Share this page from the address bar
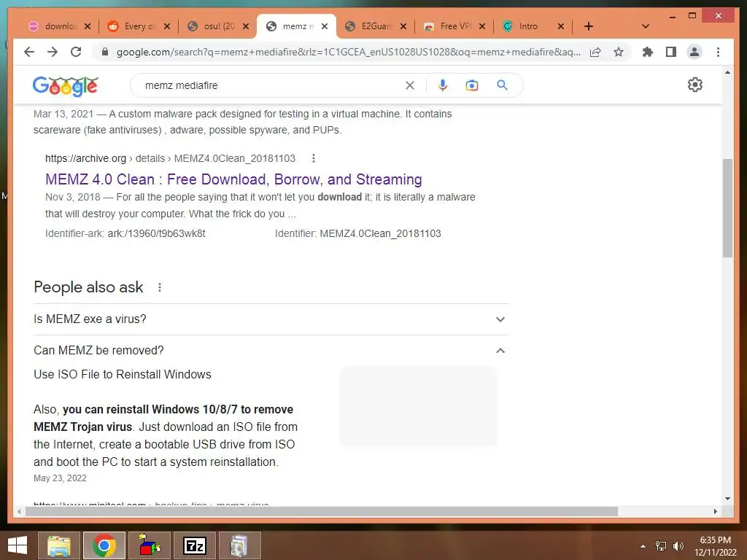 (x=595, y=52)
